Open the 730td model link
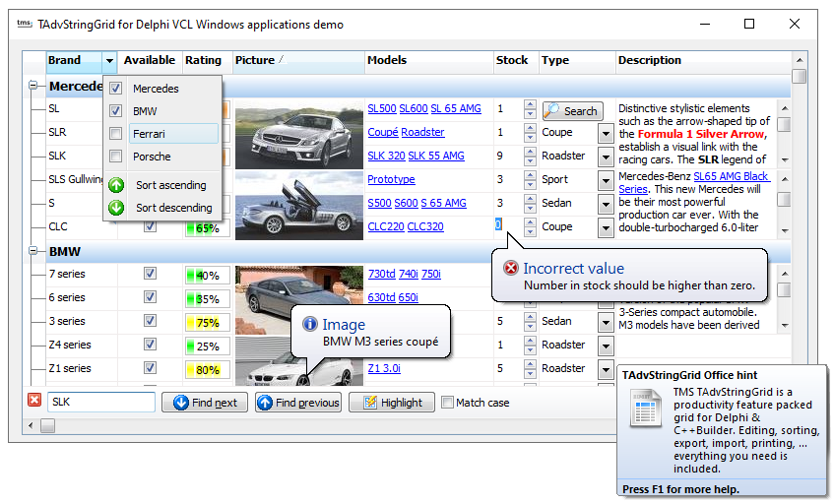 tap(381, 274)
